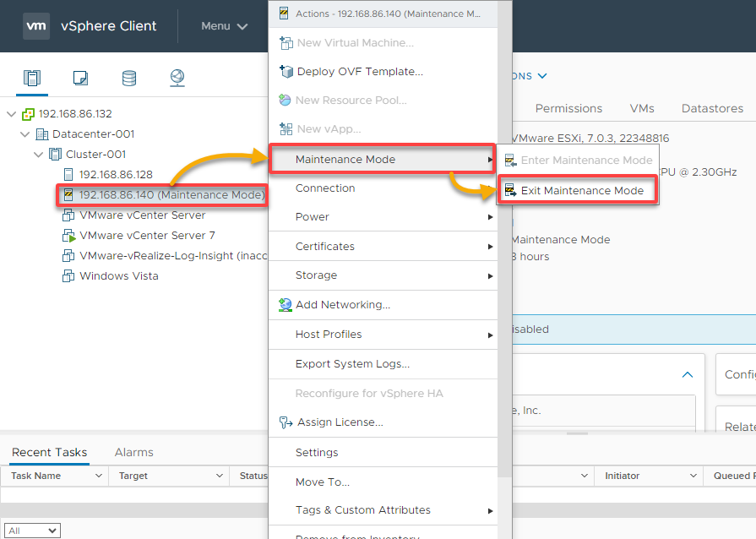Open the Permissions tab

pos(568,108)
